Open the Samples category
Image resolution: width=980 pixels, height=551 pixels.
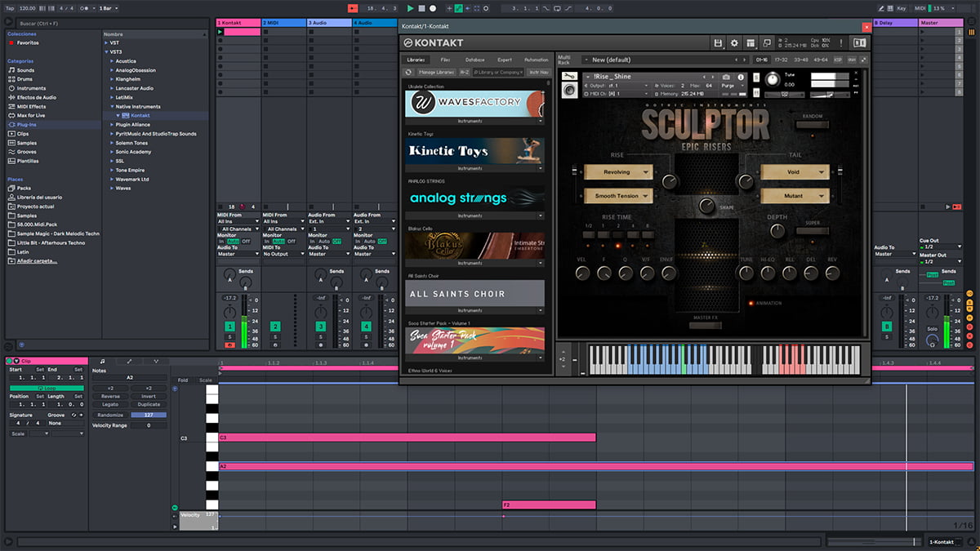pyautogui.click(x=26, y=143)
